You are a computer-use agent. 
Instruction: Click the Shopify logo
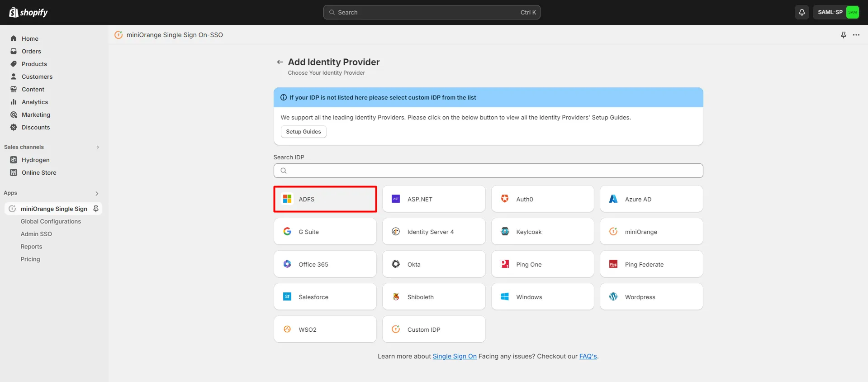[28, 12]
